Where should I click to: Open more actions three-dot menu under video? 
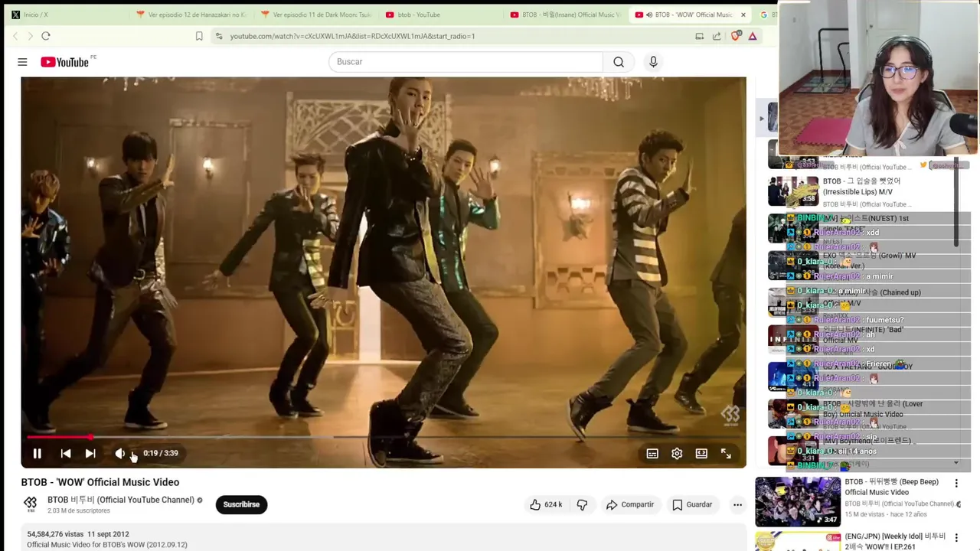pyautogui.click(x=737, y=504)
